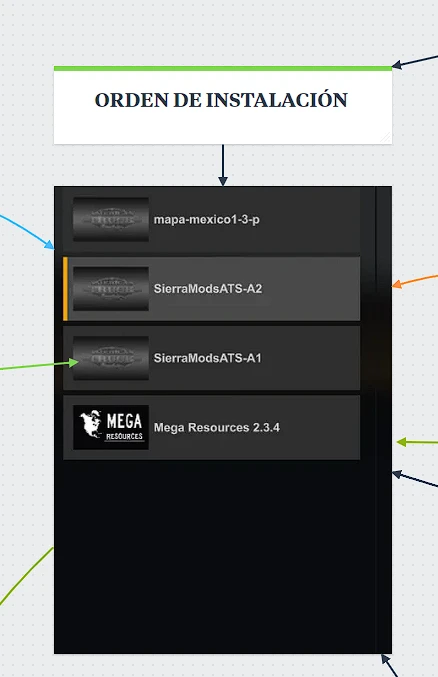Click the Mega Resources logo thumbnail
This screenshot has height=677, width=438.
click(111, 427)
